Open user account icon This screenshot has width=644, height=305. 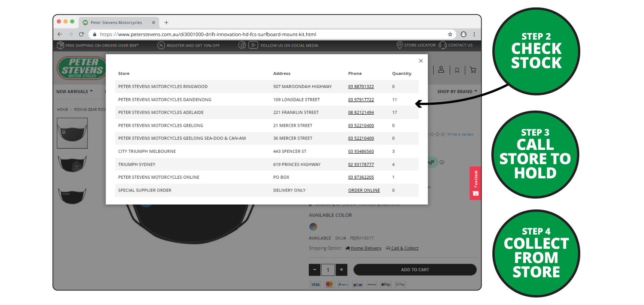(441, 70)
